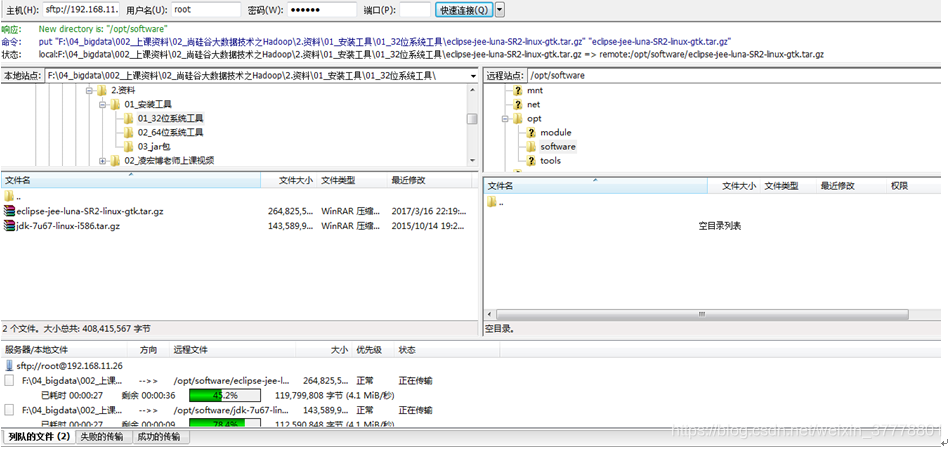Collapse the 01_安装工具 tree node

click(x=102, y=104)
